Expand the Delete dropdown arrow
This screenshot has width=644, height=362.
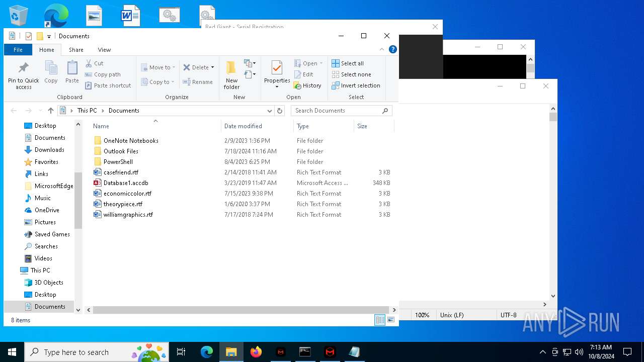212,67
